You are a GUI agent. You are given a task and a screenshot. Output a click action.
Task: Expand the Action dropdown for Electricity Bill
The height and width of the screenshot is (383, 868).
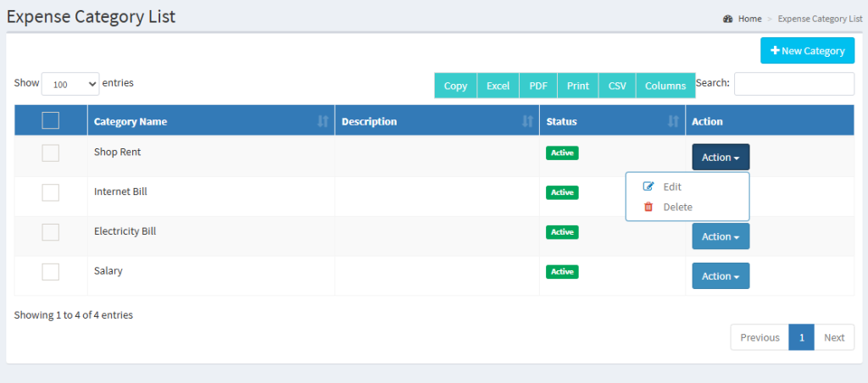coord(721,236)
